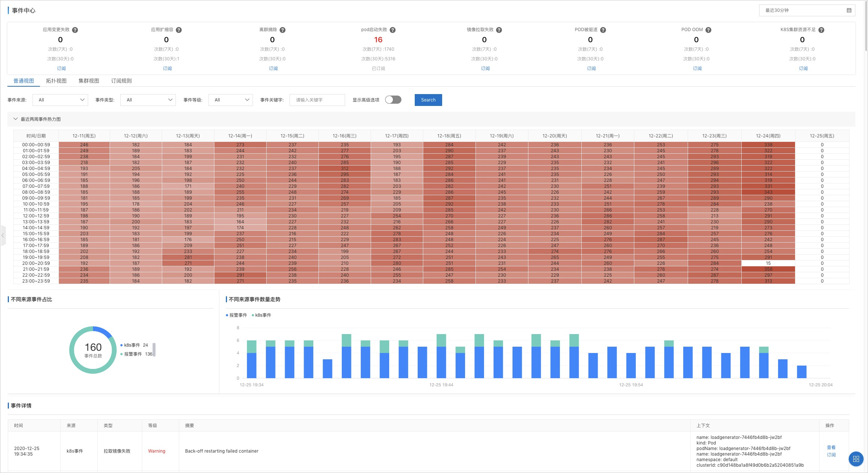
Task: Click summary Back-off restarting failed container
Action: 222,451
